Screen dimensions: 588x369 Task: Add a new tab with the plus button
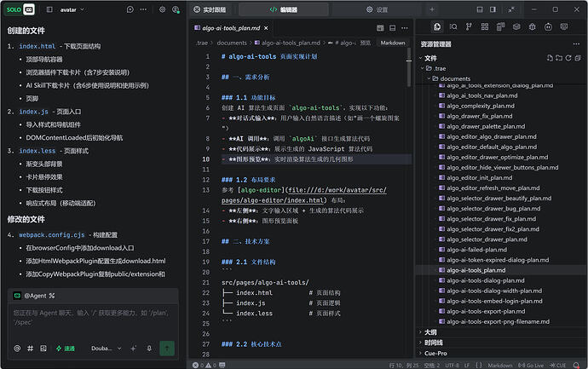click(x=432, y=9)
